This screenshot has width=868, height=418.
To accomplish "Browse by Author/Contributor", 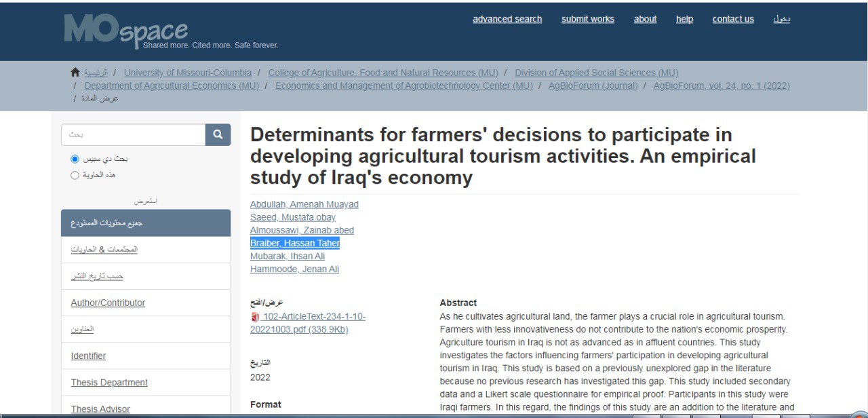I will coord(108,303).
